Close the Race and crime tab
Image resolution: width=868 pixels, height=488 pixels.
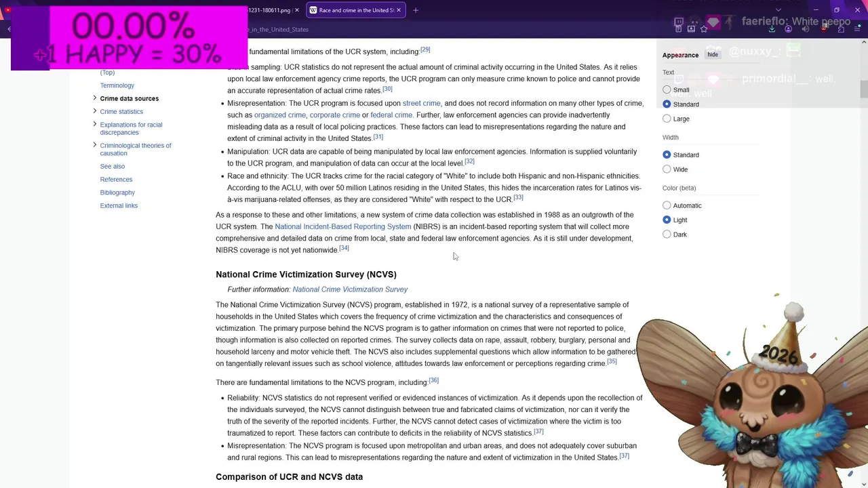(399, 10)
